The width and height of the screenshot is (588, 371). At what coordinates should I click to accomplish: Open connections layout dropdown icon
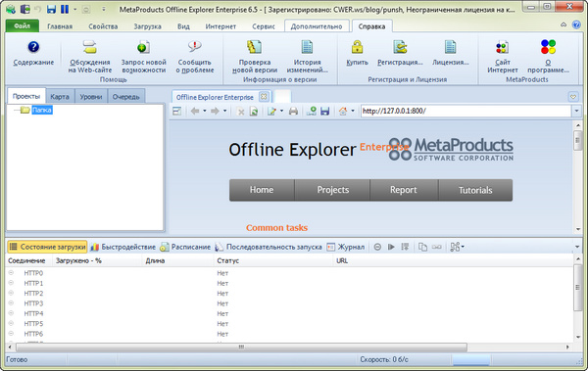[x=457, y=247]
